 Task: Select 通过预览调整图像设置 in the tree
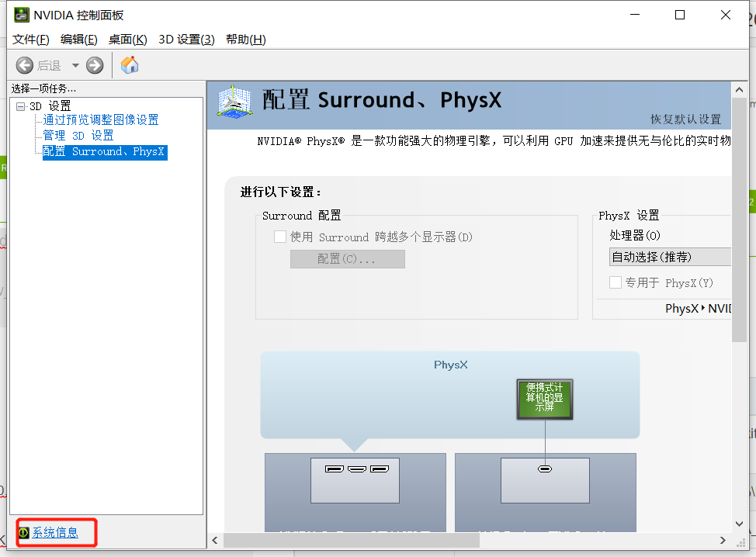click(x=101, y=119)
